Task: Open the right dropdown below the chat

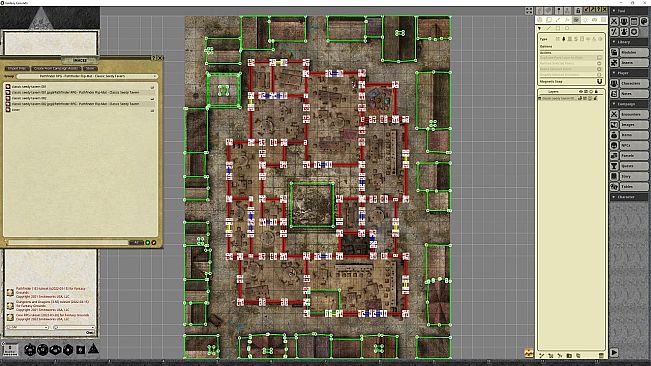Action: pyautogui.click(x=73, y=327)
